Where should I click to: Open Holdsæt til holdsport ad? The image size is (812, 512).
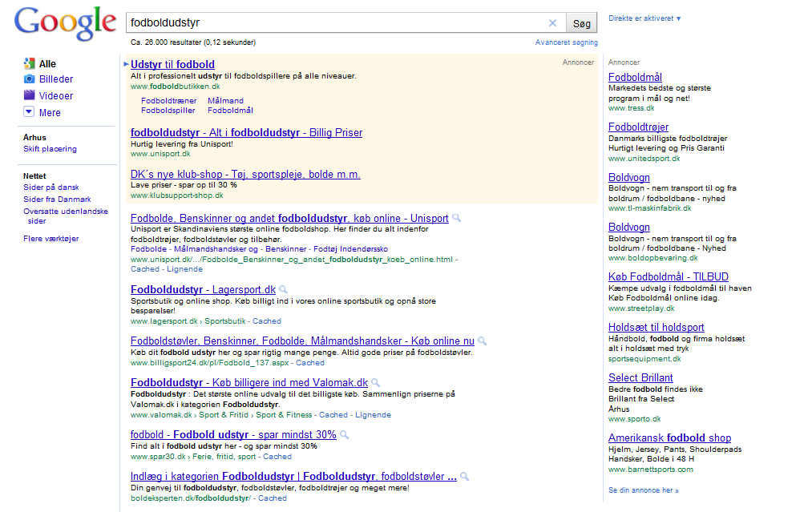pyautogui.click(x=656, y=327)
